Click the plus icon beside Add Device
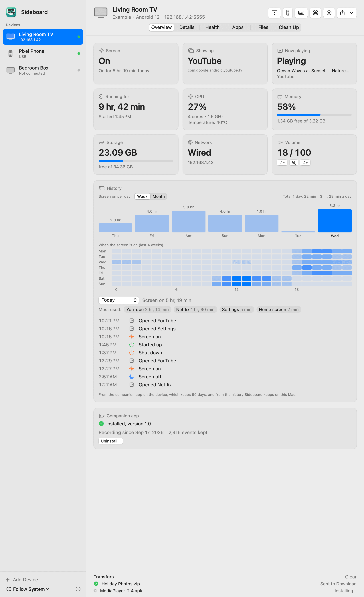Image resolution: width=364 pixels, height=597 pixels. pyautogui.click(x=7, y=580)
